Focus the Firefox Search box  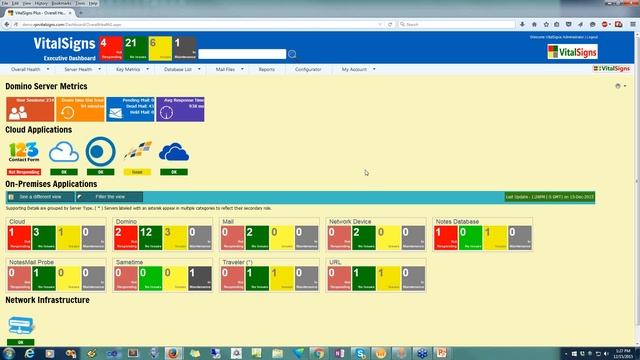coord(456,24)
